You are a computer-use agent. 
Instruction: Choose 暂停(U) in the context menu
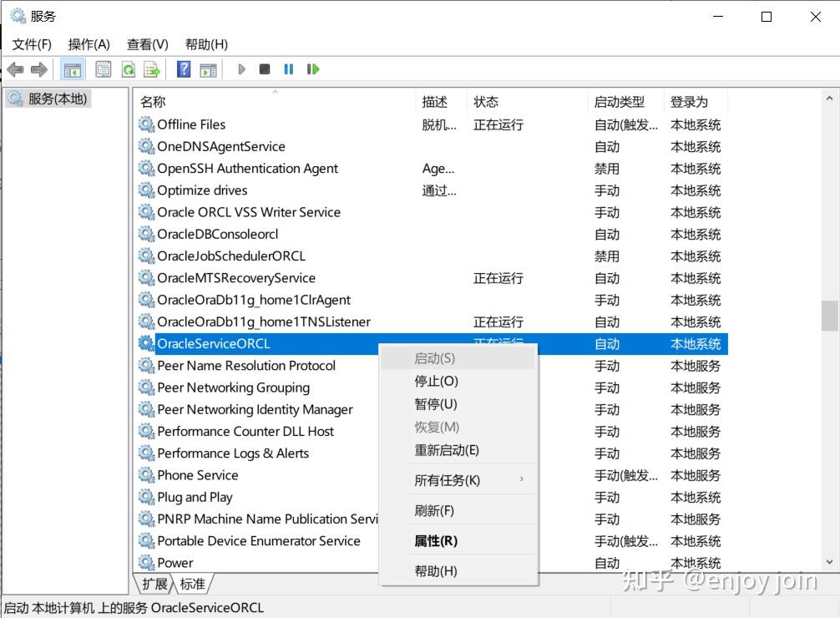click(x=458, y=404)
